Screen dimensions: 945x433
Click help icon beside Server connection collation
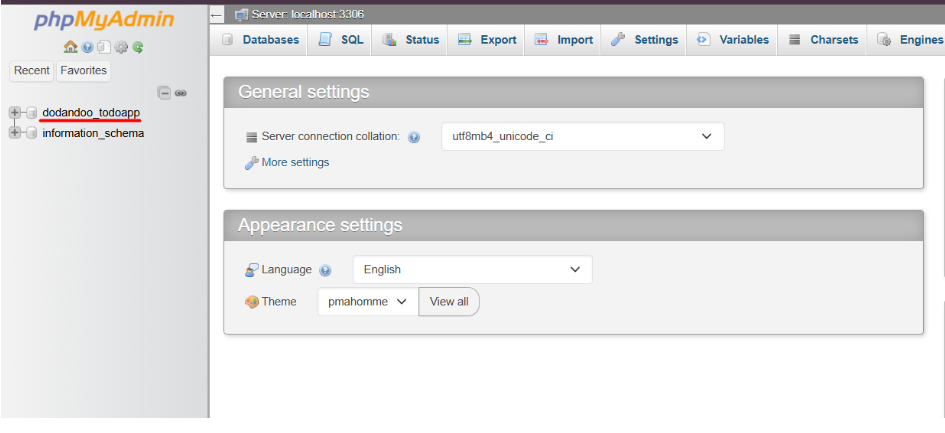click(x=414, y=137)
